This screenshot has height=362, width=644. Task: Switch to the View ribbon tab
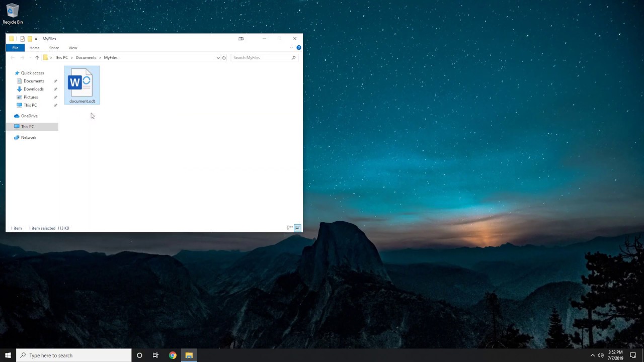click(73, 48)
